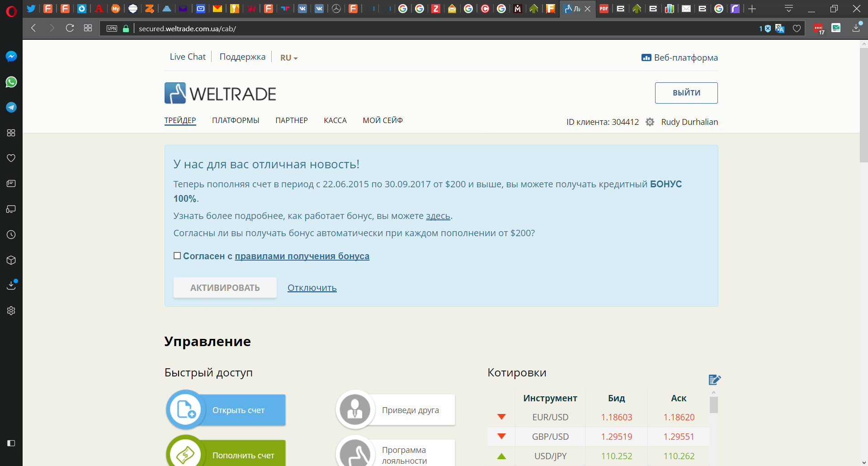Open Bookmarks heart in the sidebar
This screenshot has width=868, height=466.
pyautogui.click(x=11, y=158)
